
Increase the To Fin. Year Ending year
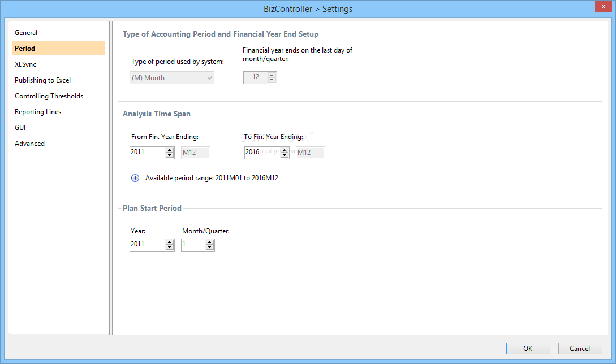pos(284,150)
